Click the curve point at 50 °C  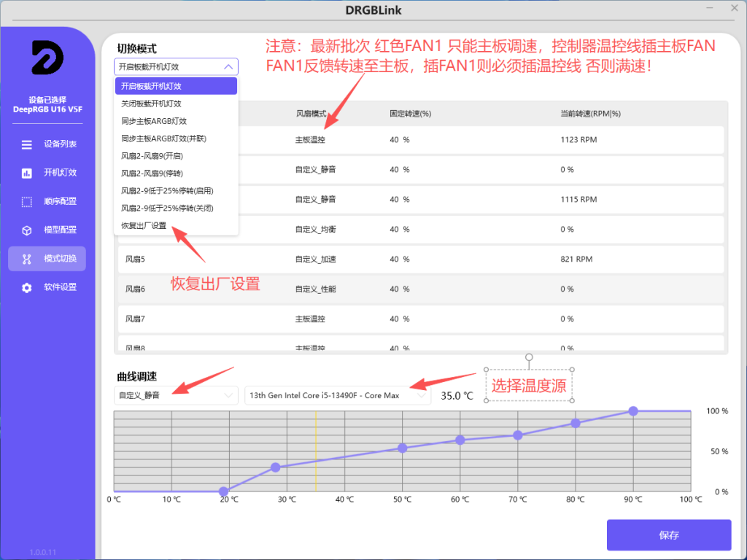click(402, 448)
